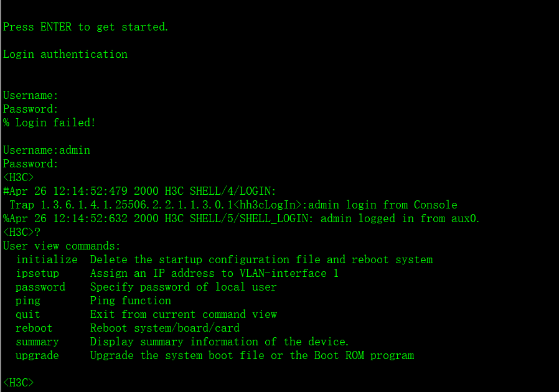Click the 'admin logged in from aux0' log line
The width and height of the screenshot is (559, 392).
coord(242,218)
